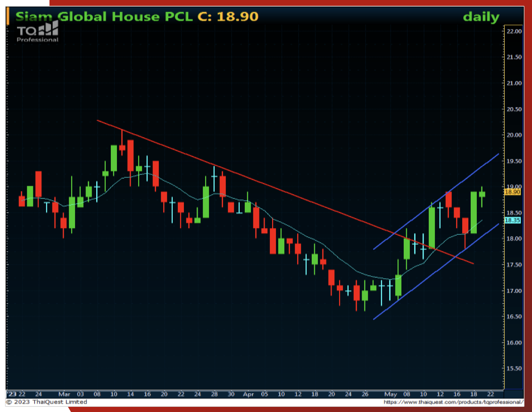
Task: Click the 14 date label on axis
Action: pyautogui.click(x=131, y=394)
